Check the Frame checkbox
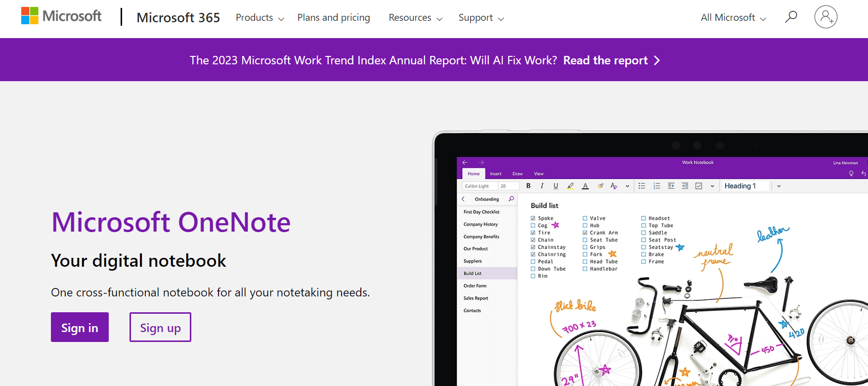Image resolution: width=868 pixels, height=386 pixels. tap(644, 262)
